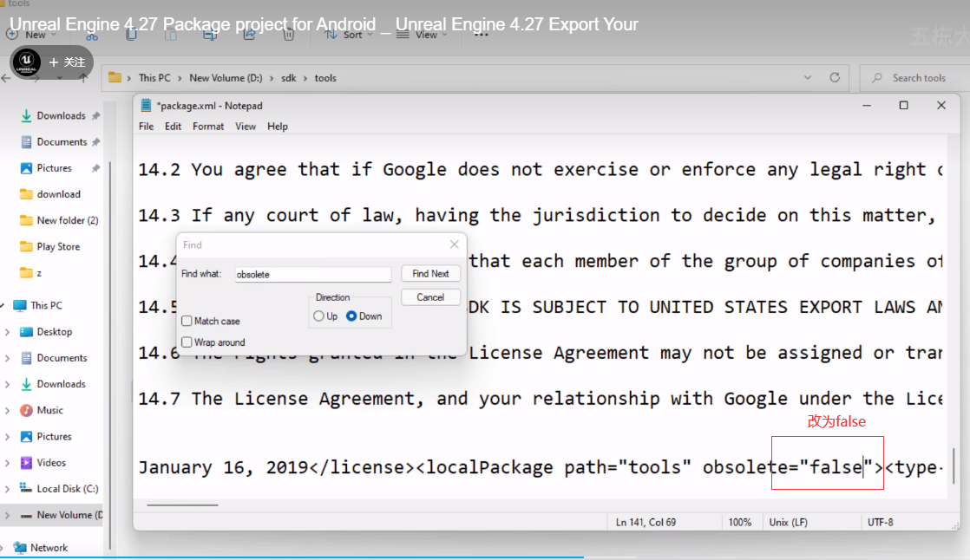Click the See more ellipsis in Explorer toolbar
Viewport: 970px width, 560px height.
click(481, 35)
